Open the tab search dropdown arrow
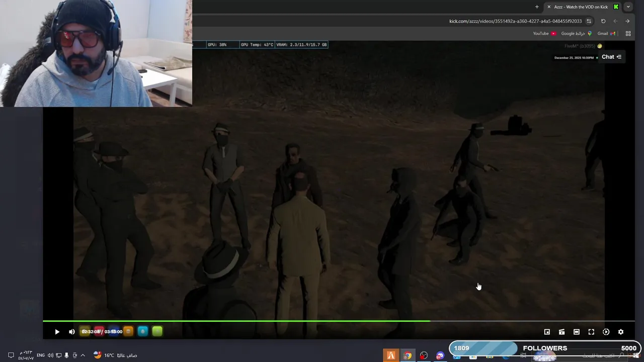The height and width of the screenshot is (362, 644). tap(628, 7)
